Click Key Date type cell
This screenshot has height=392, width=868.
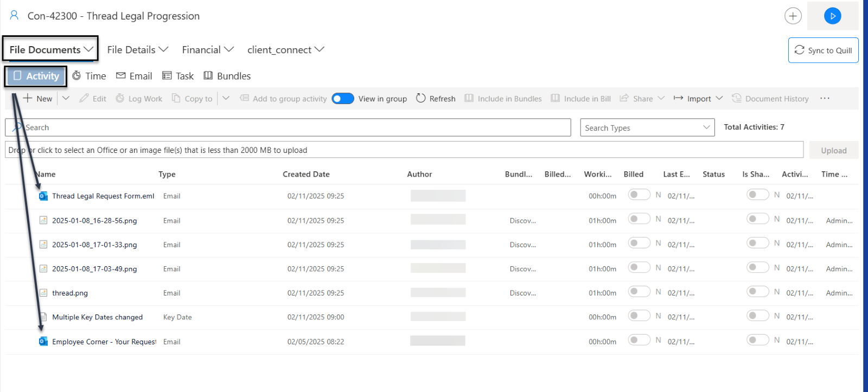tap(177, 317)
